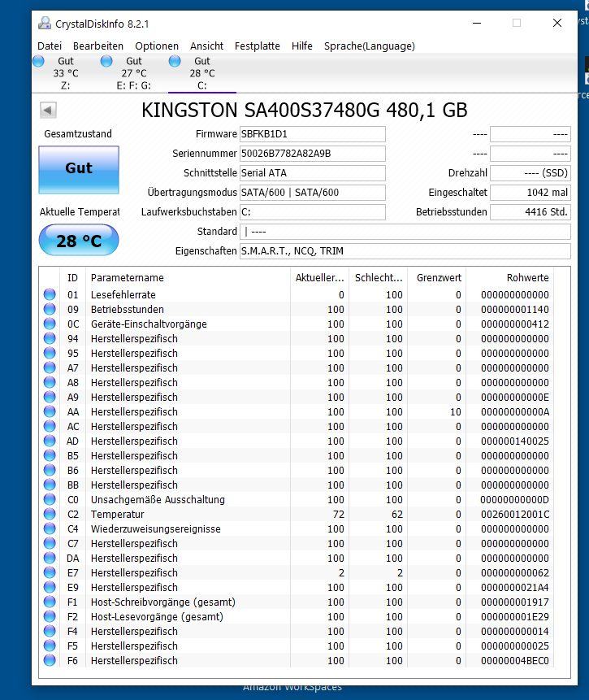Screen dimensions: 589x700
Task: Click the Parametername column header
Action: pyautogui.click(x=188, y=278)
